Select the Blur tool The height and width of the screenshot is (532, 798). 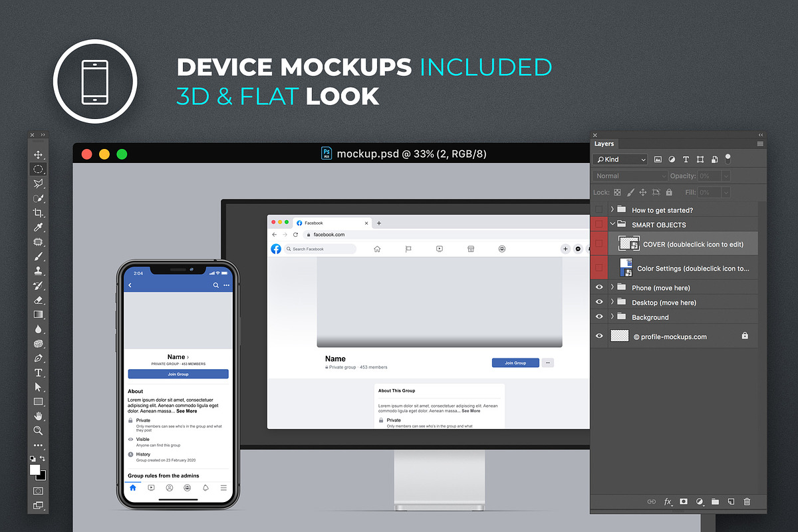click(x=38, y=329)
